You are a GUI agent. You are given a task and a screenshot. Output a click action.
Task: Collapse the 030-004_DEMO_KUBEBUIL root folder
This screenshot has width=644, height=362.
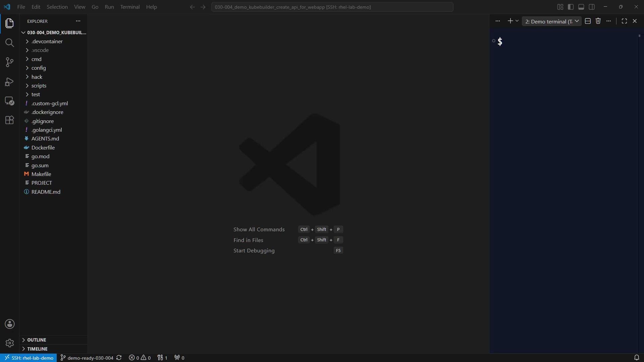coord(54,33)
